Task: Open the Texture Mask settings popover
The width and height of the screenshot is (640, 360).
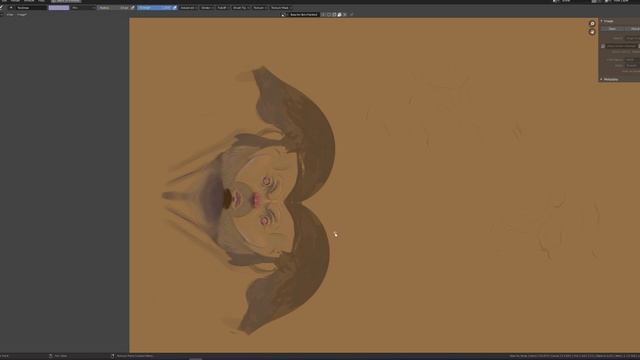Action: pyautogui.click(x=281, y=8)
